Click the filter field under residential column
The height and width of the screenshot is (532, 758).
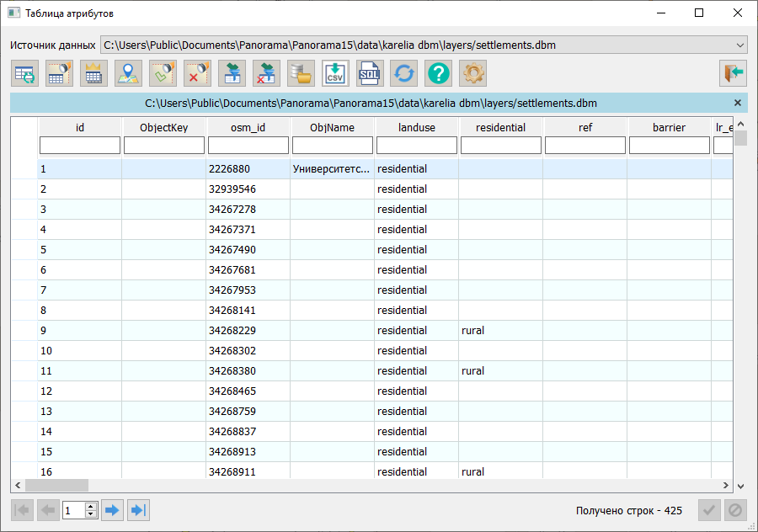500,146
